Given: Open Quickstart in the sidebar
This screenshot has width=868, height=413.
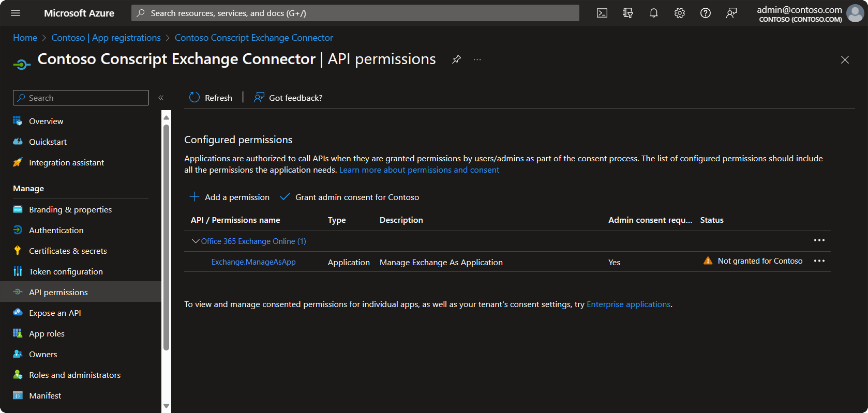Looking at the screenshot, I should [48, 142].
